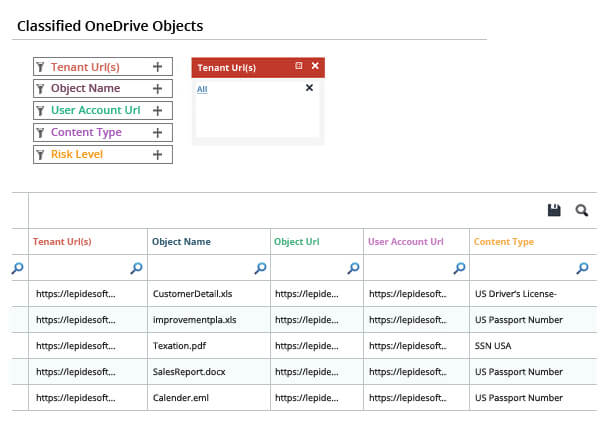Click the search icon in the User Account Url filter
The image size is (612, 430).
click(x=459, y=268)
